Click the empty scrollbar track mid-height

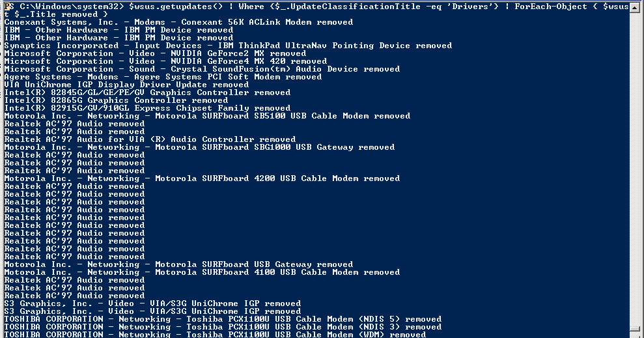point(634,169)
